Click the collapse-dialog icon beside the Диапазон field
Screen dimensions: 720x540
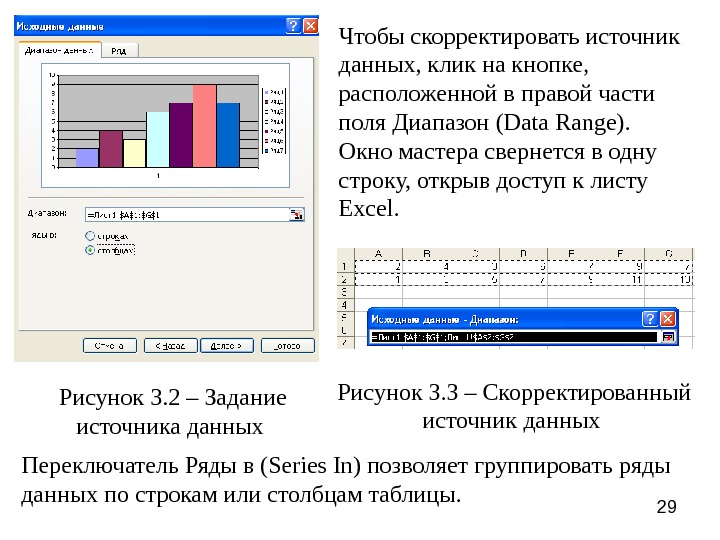(x=297, y=214)
